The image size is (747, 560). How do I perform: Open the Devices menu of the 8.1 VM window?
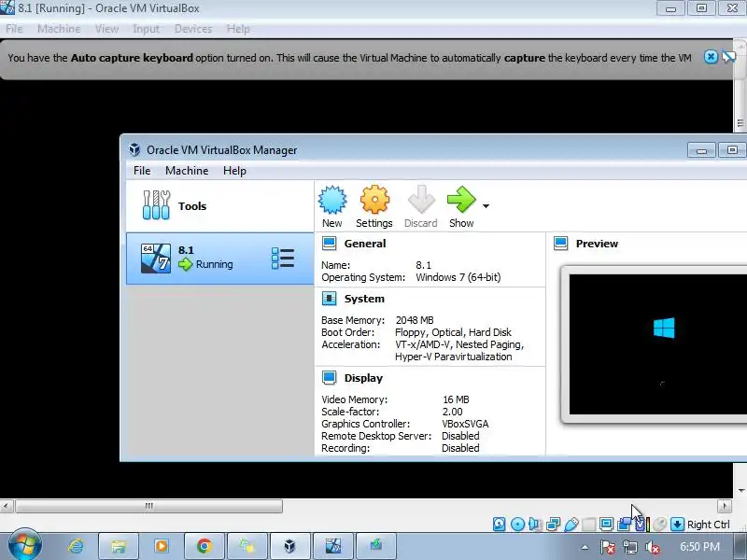click(193, 29)
